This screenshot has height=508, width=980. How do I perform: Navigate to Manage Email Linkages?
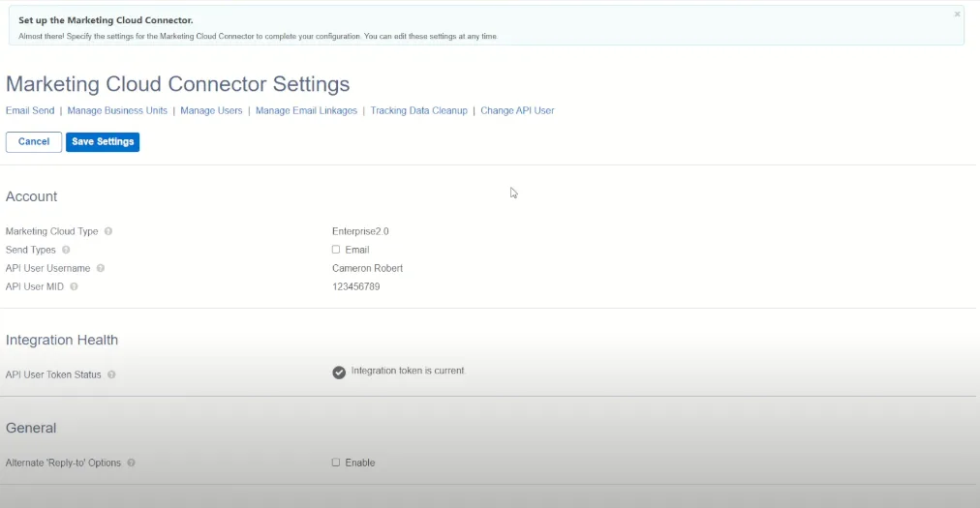coord(306,111)
